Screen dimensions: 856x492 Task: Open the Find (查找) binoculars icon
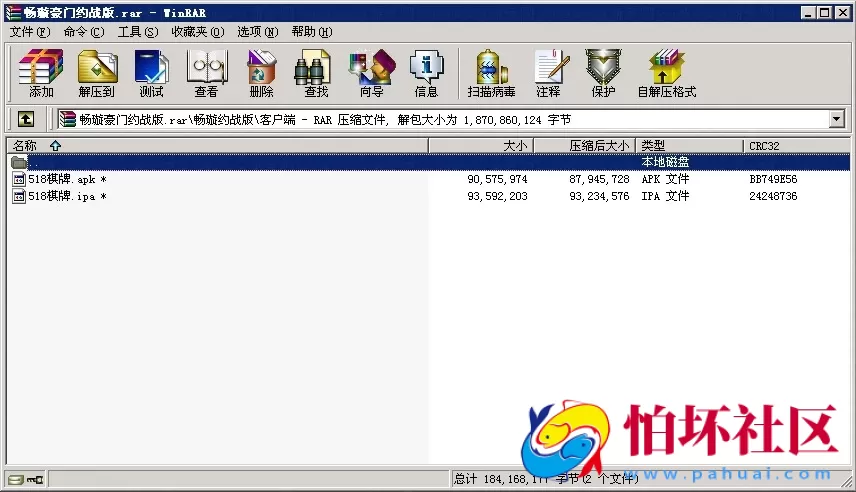[x=316, y=73]
